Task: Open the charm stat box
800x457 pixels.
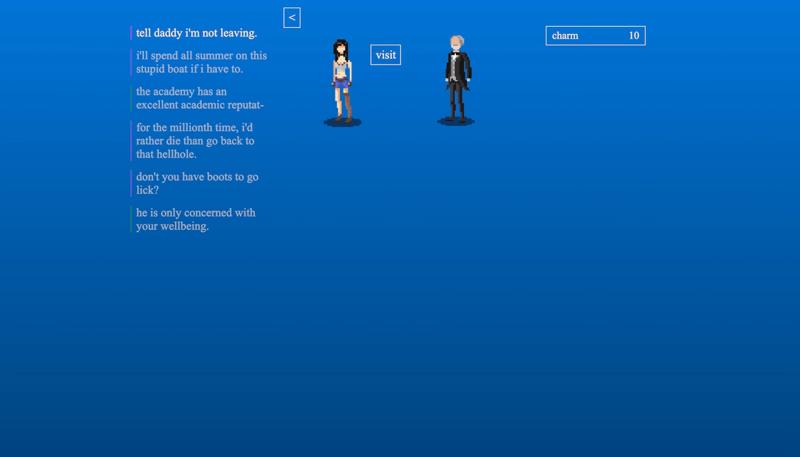Action: pyautogui.click(x=595, y=36)
